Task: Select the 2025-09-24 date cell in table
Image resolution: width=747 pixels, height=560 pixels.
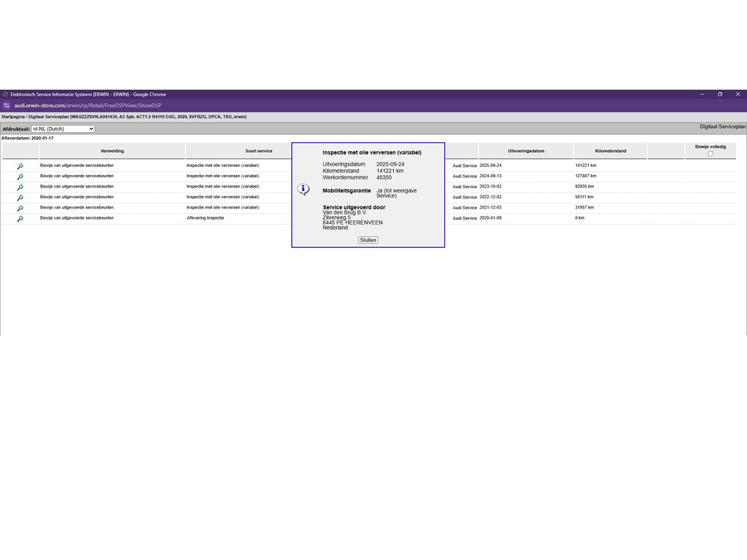Action: [x=490, y=166]
